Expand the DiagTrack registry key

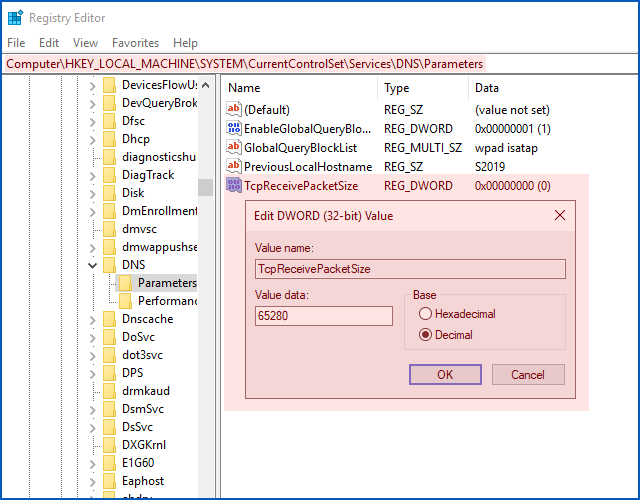click(93, 176)
